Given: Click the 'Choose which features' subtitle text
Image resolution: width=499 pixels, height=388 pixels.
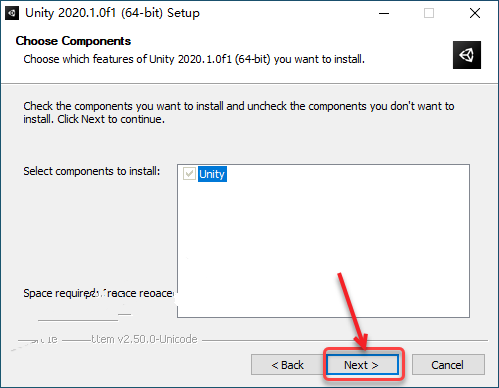Looking at the screenshot, I should 194,59.
